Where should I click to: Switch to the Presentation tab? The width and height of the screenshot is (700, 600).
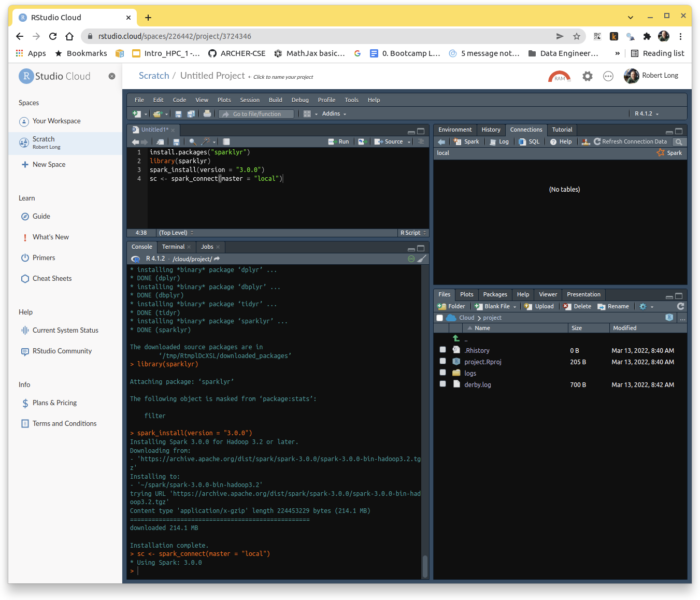coord(583,294)
